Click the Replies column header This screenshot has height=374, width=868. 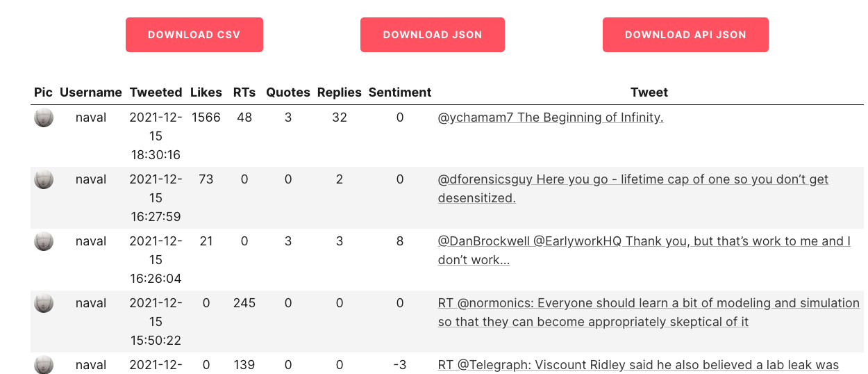[340, 92]
